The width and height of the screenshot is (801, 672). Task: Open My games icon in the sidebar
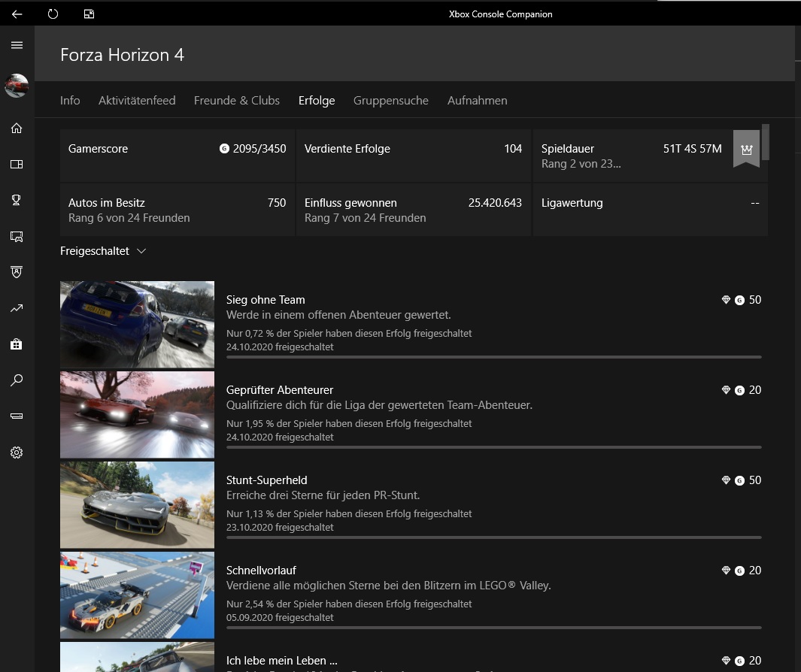[17, 165]
